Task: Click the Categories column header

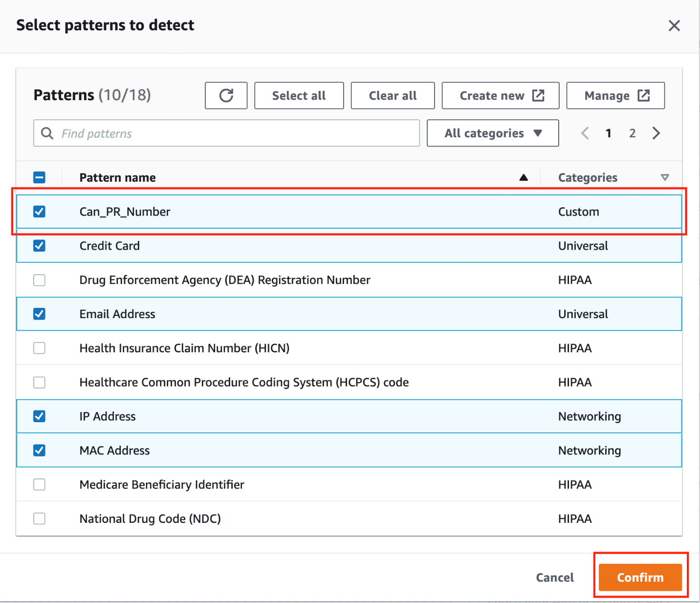Action: click(588, 177)
